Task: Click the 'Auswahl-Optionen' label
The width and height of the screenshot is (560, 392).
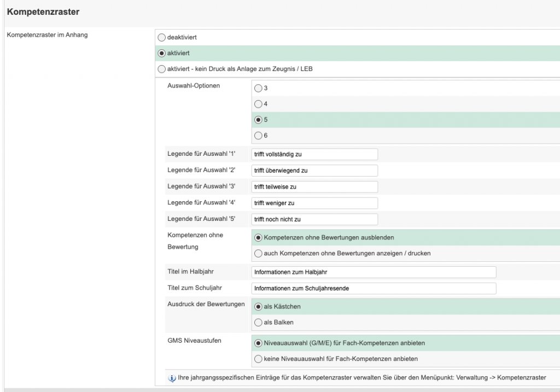Action: pos(194,86)
